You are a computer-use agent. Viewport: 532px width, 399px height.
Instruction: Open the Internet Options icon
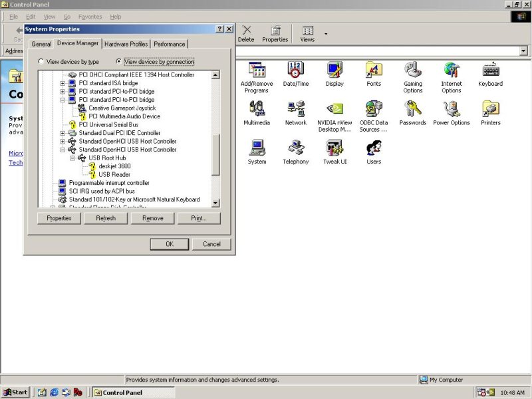click(452, 70)
